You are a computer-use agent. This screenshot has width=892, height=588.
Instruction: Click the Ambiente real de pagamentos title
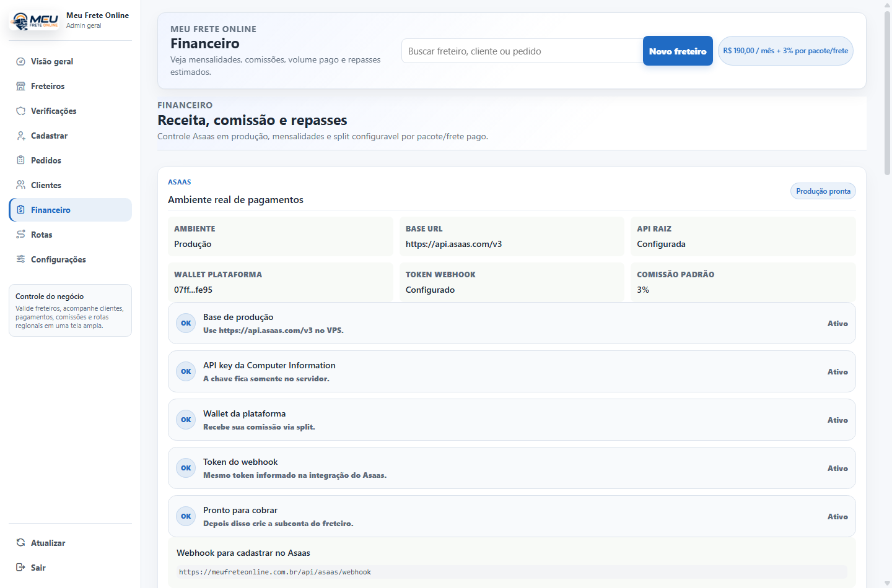pyautogui.click(x=235, y=199)
